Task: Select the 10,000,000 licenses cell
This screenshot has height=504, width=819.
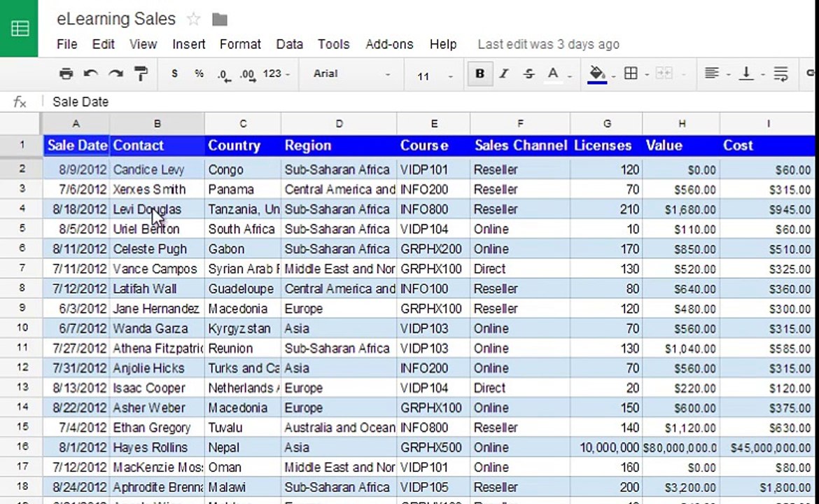Action: [x=606, y=447]
